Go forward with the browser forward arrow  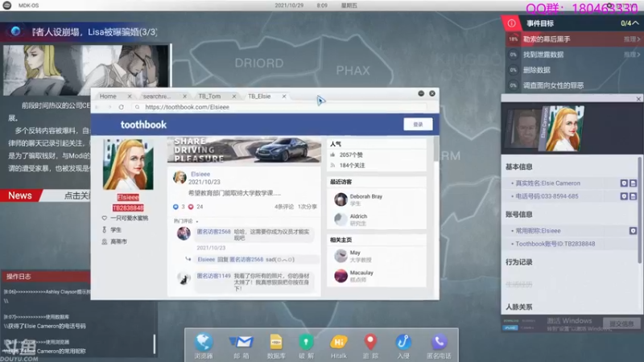click(x=109, y=107)
